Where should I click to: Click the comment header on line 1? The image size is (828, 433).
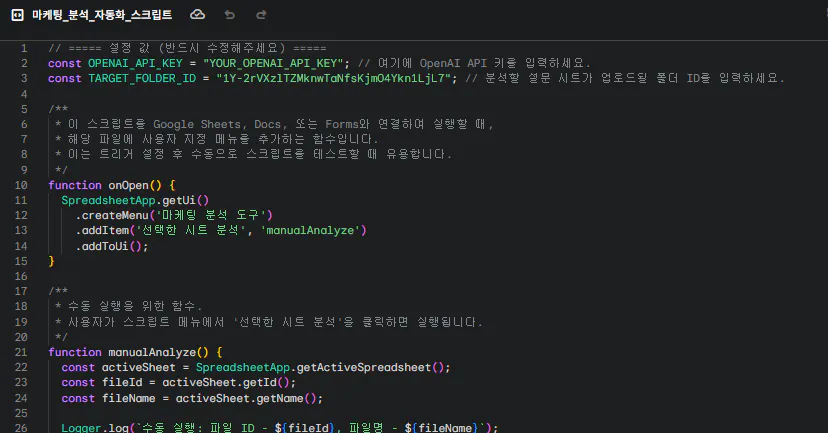coord(187,49)
